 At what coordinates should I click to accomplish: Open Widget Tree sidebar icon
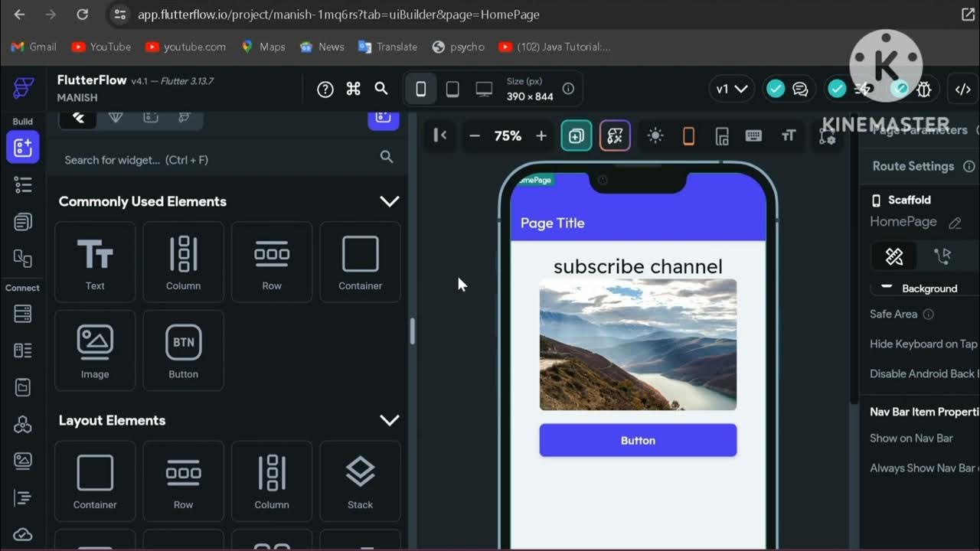23,184
